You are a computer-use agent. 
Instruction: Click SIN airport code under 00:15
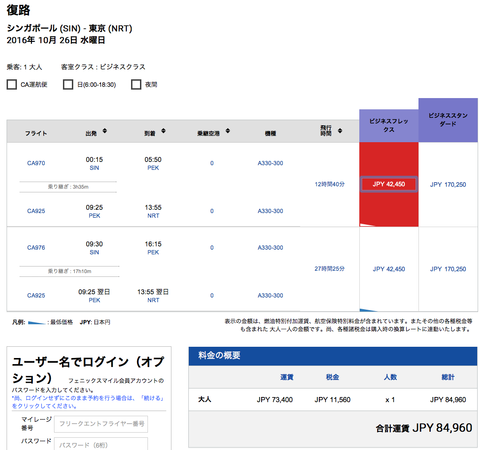(94, 168)
